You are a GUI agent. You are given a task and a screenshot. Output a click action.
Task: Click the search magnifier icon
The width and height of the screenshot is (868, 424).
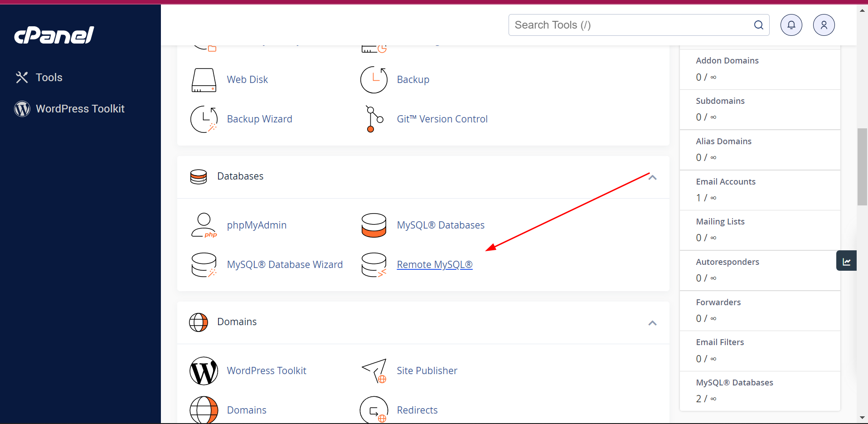tap(759, 25)
